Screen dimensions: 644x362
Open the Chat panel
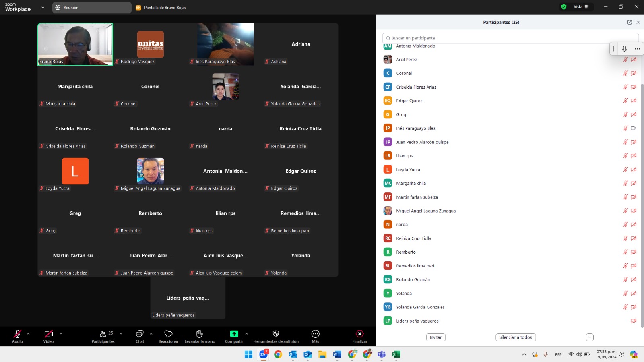(140, 336)
